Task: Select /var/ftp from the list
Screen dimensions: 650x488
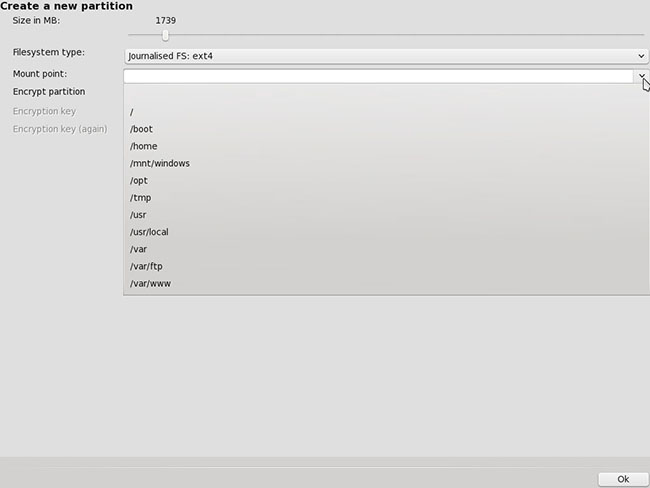Action: pos(386,266)
